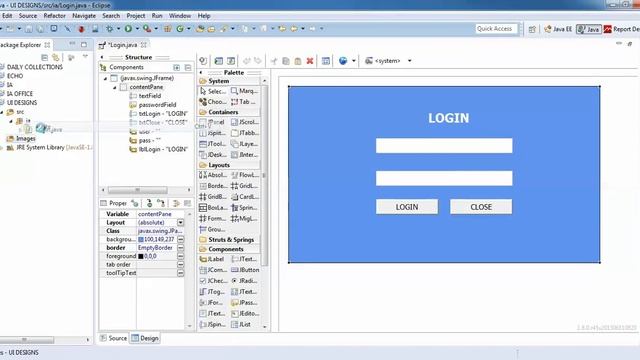Choose JLayeredPane container in palette
This screenshot has height=360, width=640.
pyautogui.click(x=244, y=144)
